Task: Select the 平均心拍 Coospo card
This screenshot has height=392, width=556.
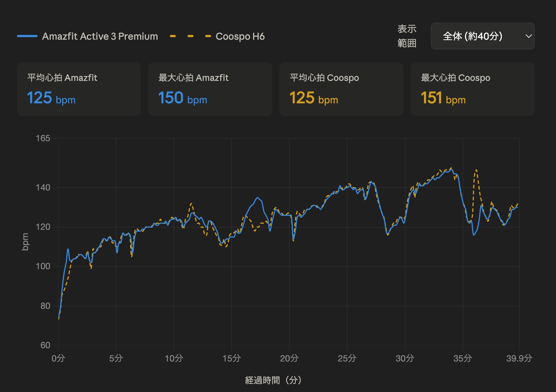Action: pyautogui.click(x=341, y=89)
